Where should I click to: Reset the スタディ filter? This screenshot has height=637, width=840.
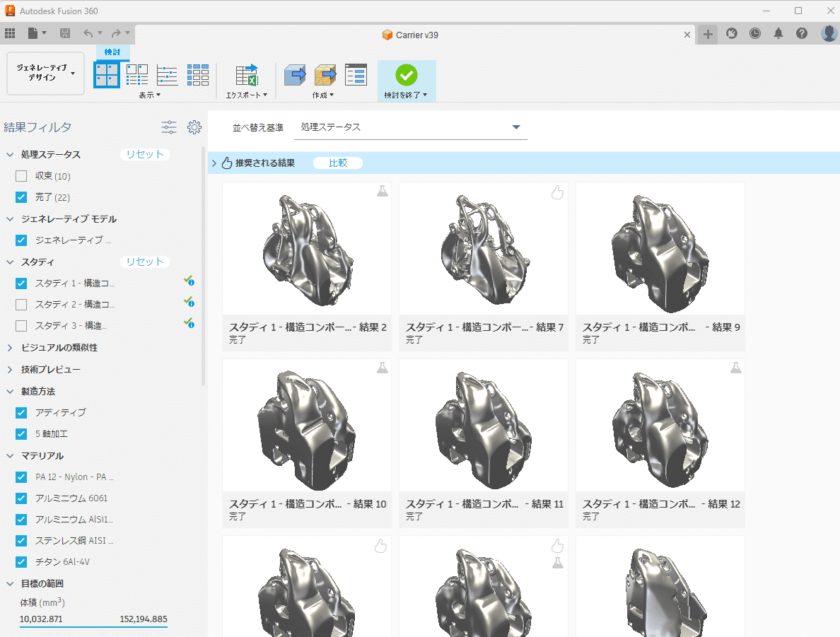tap(145, 262)
